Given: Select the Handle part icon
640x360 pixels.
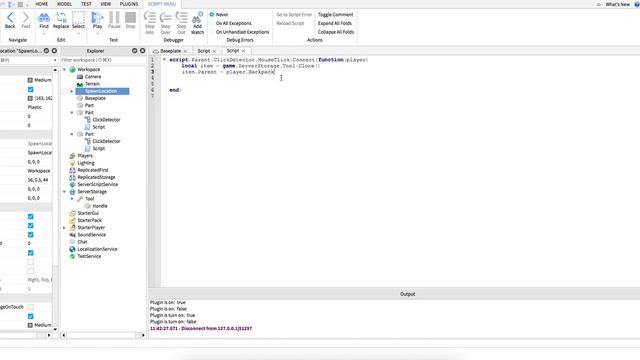Looking at the screenshot, I should coord(87,206).
